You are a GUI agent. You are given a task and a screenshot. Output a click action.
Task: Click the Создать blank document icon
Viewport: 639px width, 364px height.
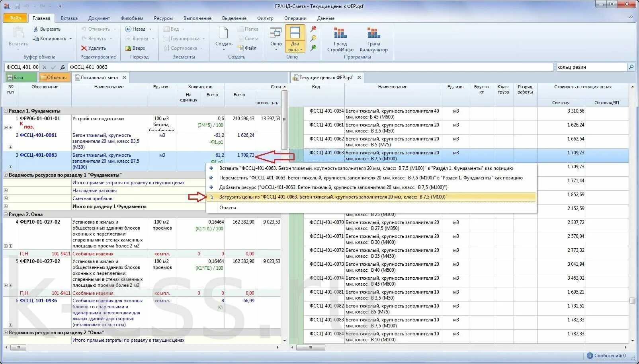click(223, 33)
